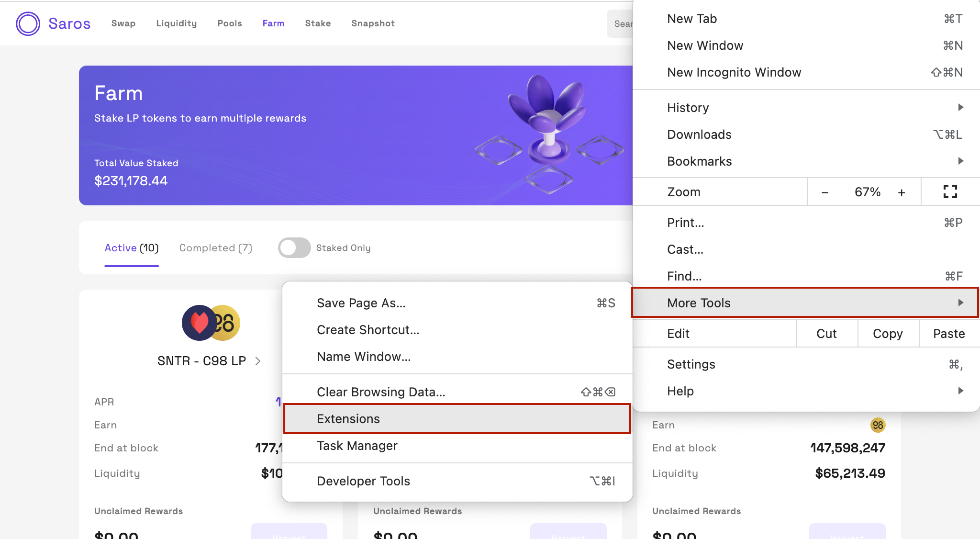The image size is (980, 539).
Task: Go to Swap page
Action: [x=123, y=23]
